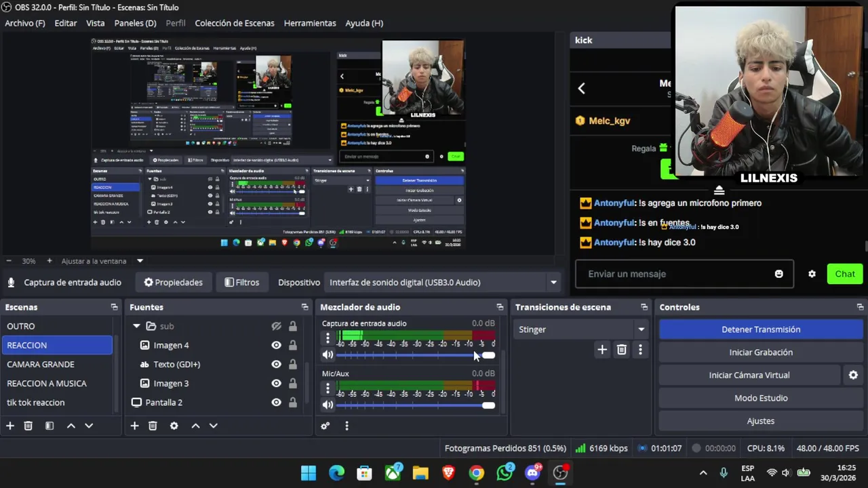Viewport: 868px width, 488px height.
Task: Open advanced audio properties gears icon
Action: point(325,426)
